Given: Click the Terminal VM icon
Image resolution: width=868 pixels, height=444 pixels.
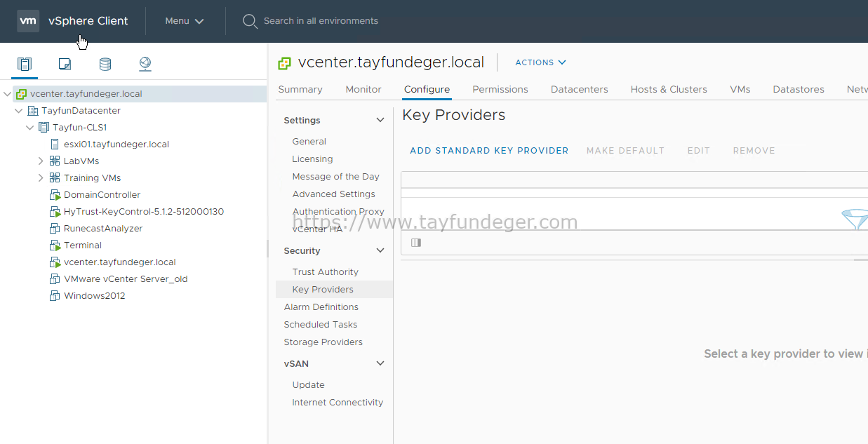Looking at the screenshot, I should pyautogui.click(x=55, y=245).
